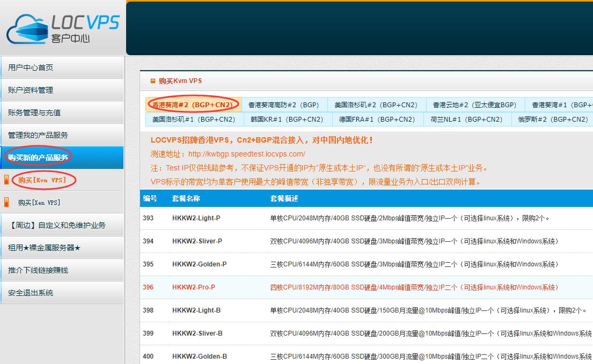593x364 pixels.
Task: Switch to 香港葵湾#1 tab
Action: pyautogui.click(x=560, y=105)
